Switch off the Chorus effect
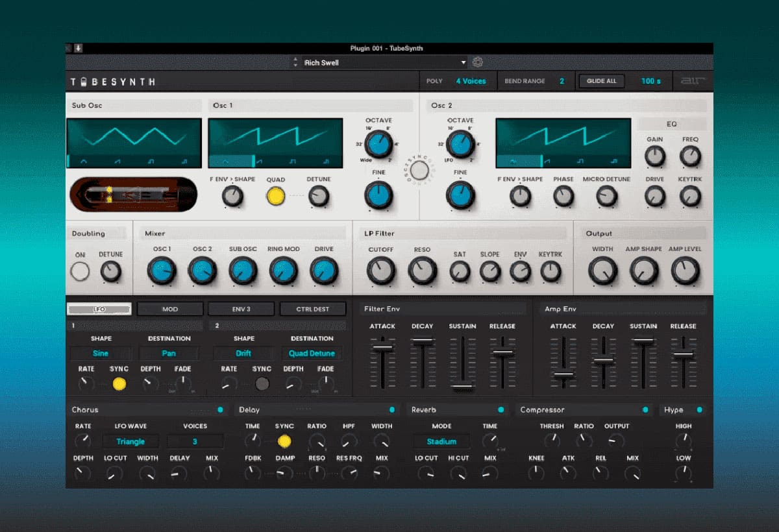This screenshot has height=532, width=779. (x=220, y=410)
